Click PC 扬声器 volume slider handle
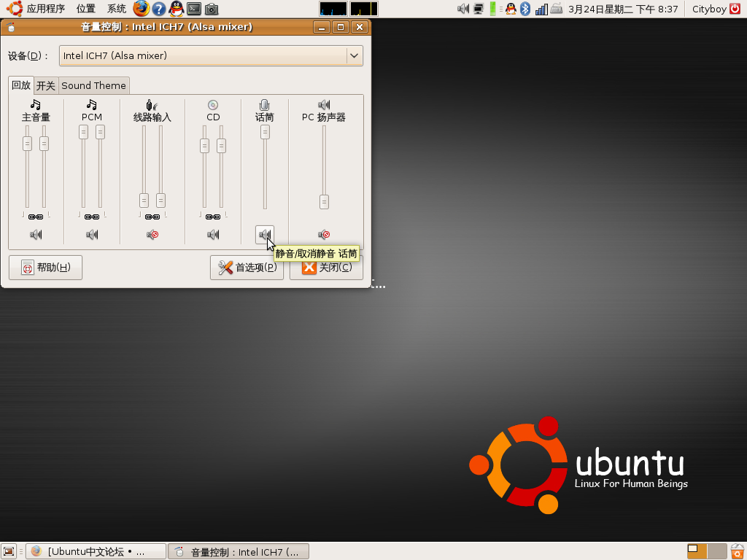Image resolution: width=747 pixels, height=560 pixels. pyautogui.click(x=324, y=202)
